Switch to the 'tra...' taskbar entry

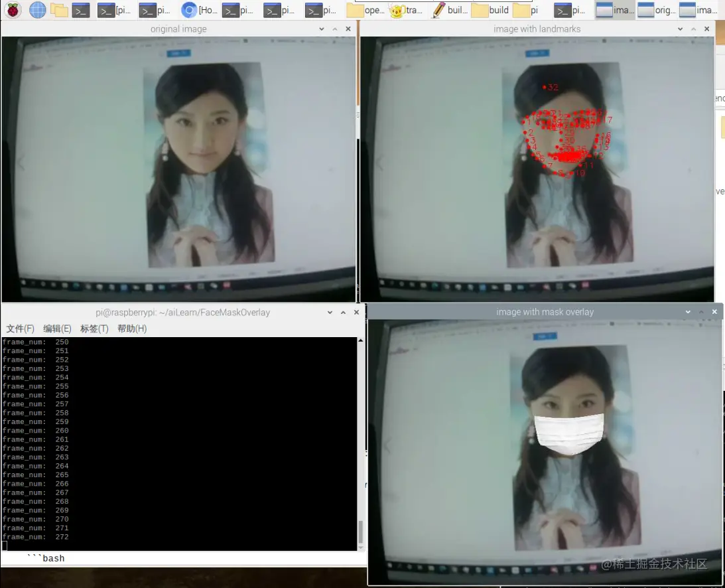pyautogui.click(x=406, y=10)
